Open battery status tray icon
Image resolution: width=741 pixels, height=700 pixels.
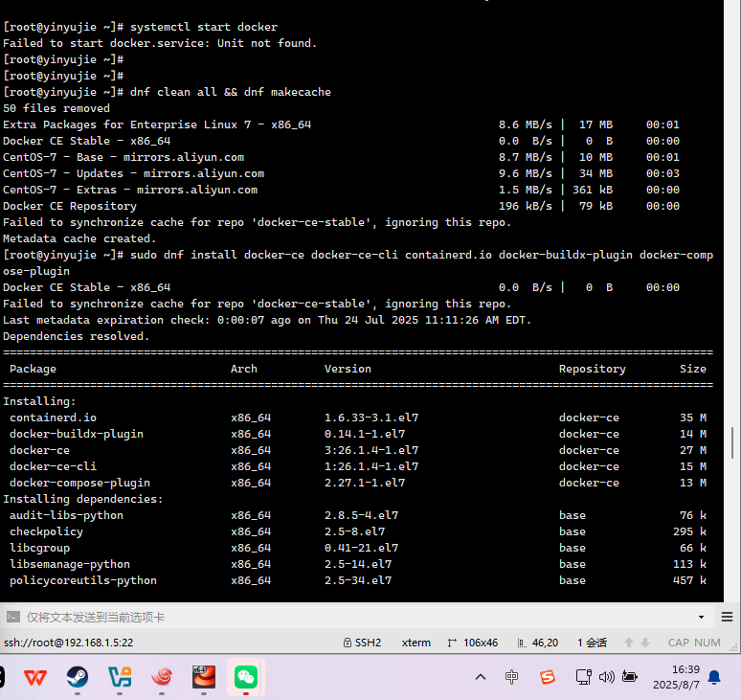point(630,677)
